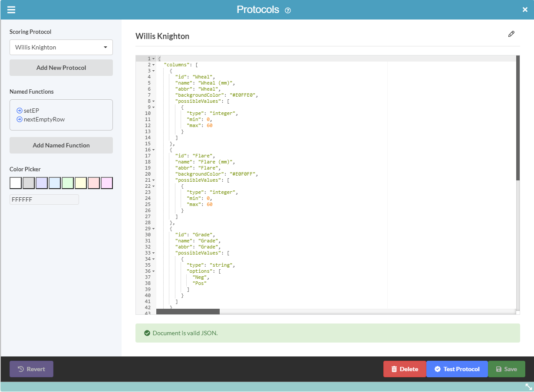The height and width of the screenshot is (392, 534).
Task: Open the Protocols help icon
Action: point(288,10)
